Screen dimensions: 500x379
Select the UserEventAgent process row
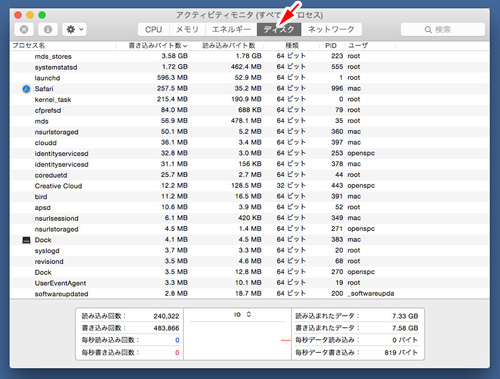(249, 283)
